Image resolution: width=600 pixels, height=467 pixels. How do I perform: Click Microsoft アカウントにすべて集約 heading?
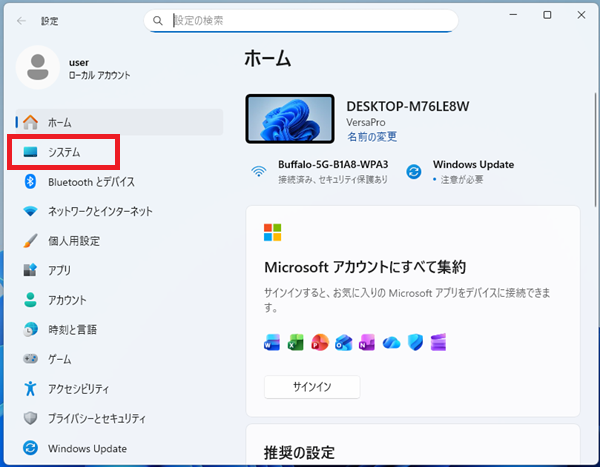coord(365,267)
